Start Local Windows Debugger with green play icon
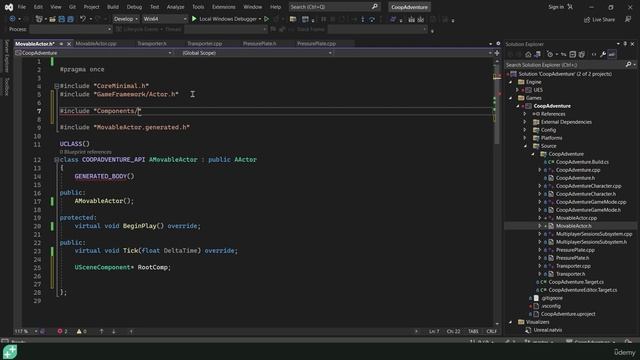This screenshot has width=640, height=360. 194,19
